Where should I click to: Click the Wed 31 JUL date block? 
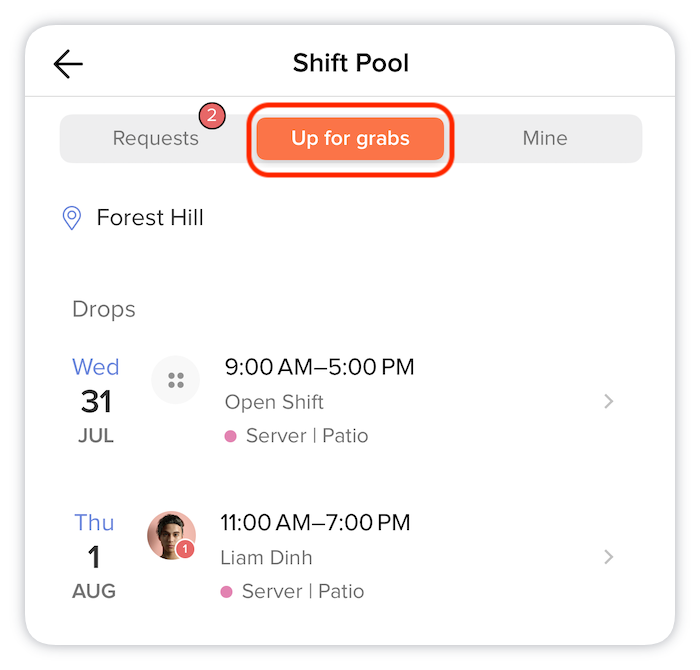pyautogui.click(x=96, y=400)
